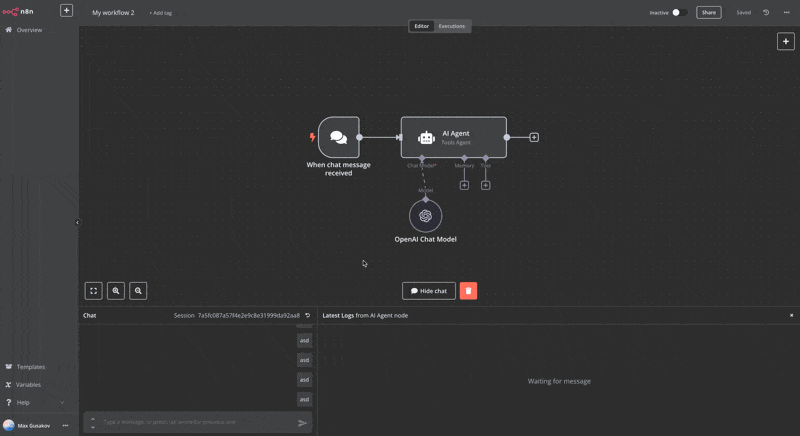Viewport: 800px width, 436px height.
Task: Open the create-new plus button in sidebar
Action: click(66, 11)
